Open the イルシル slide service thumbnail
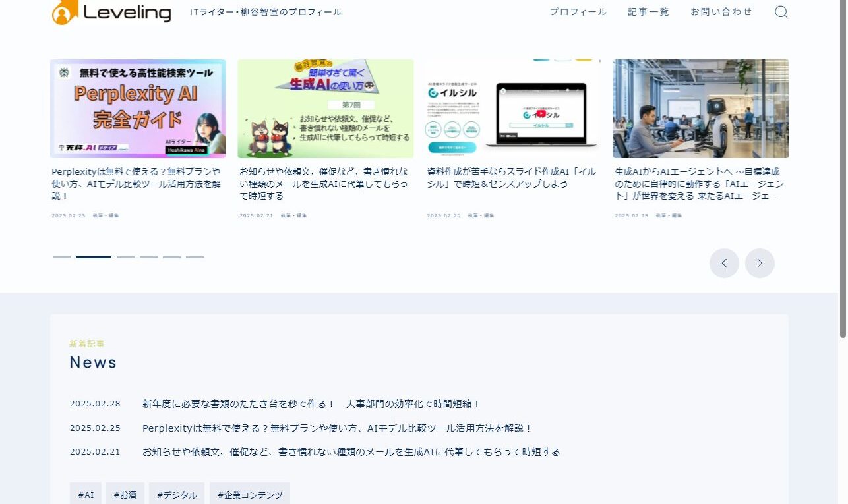Screen dimensions: 848x504 coord(513,109)
